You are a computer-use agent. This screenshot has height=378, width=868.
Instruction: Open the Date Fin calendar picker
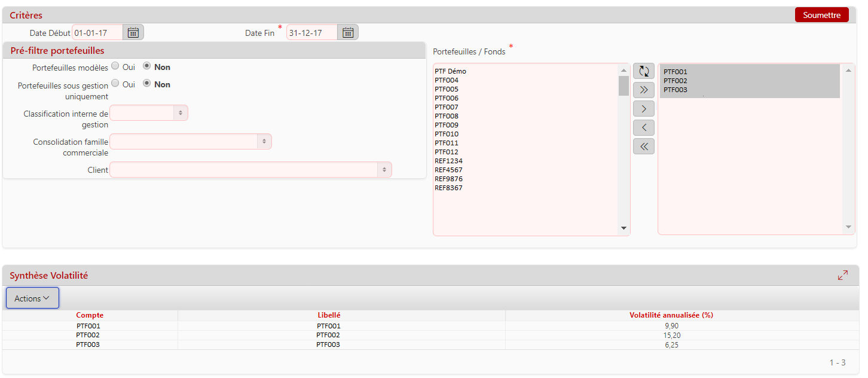click(348, 32)
